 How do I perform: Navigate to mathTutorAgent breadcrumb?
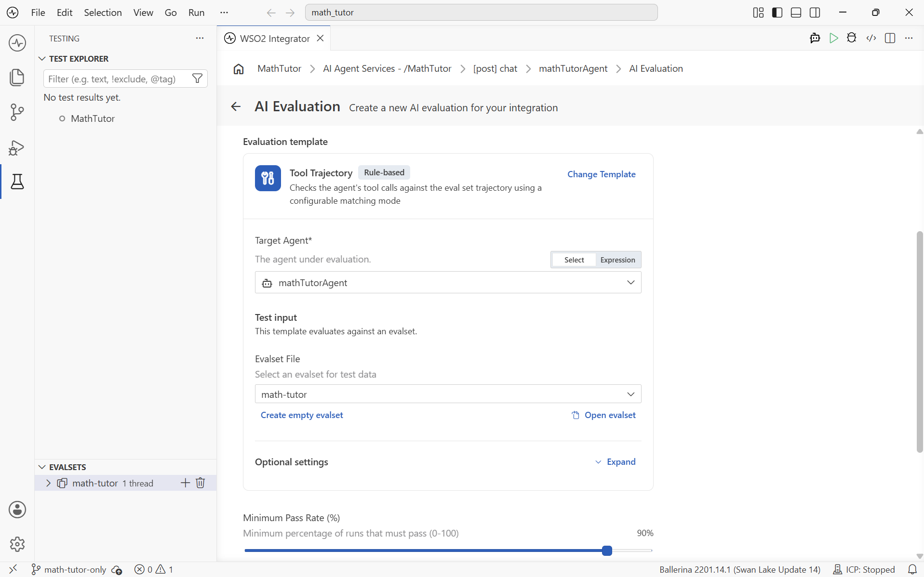point(573,69)
